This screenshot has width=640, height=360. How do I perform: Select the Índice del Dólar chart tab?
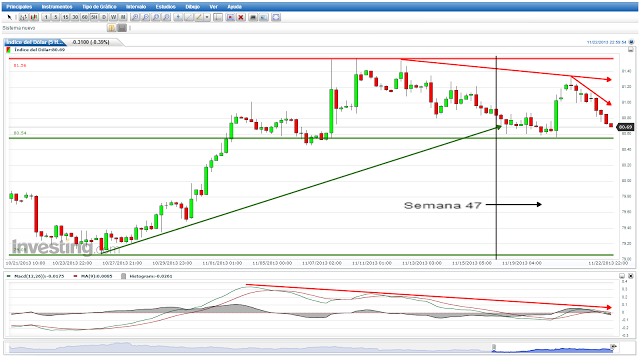pos(35,42)
